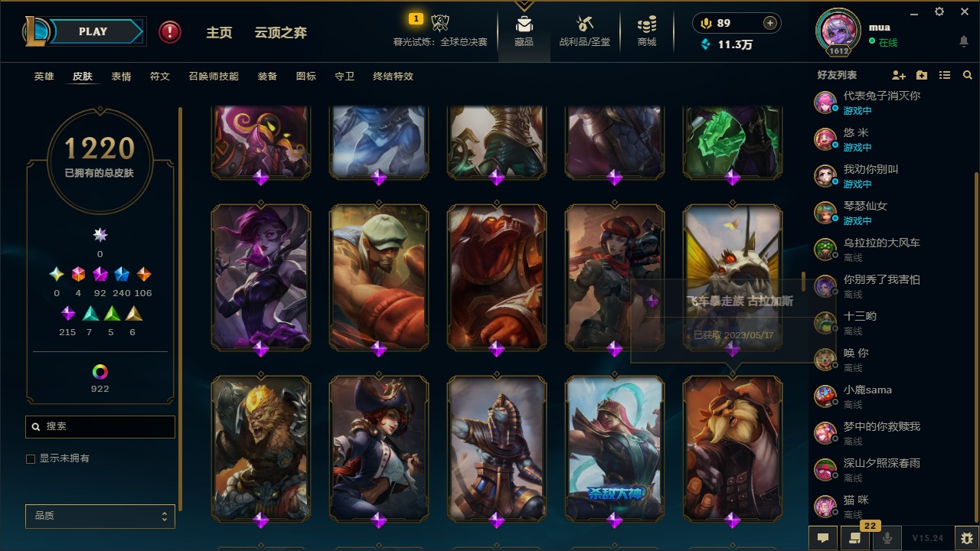Image resolution: width=980 pixels, height=551 pixels.
Task: Open the chat bubble icon
Action: 823,538
